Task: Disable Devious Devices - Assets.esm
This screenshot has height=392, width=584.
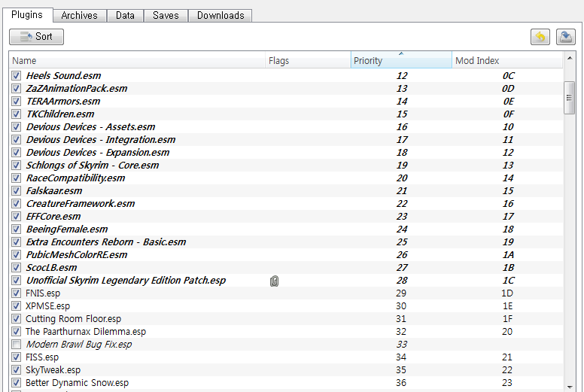Action: [16, 127]
